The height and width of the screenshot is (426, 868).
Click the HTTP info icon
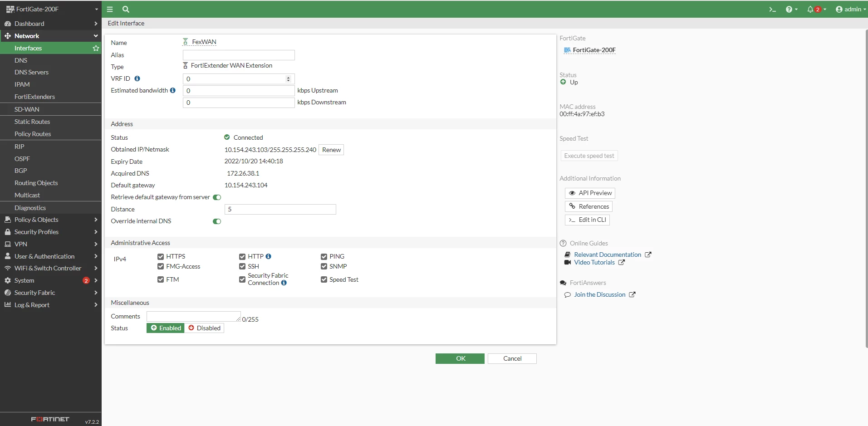point(269,256)
